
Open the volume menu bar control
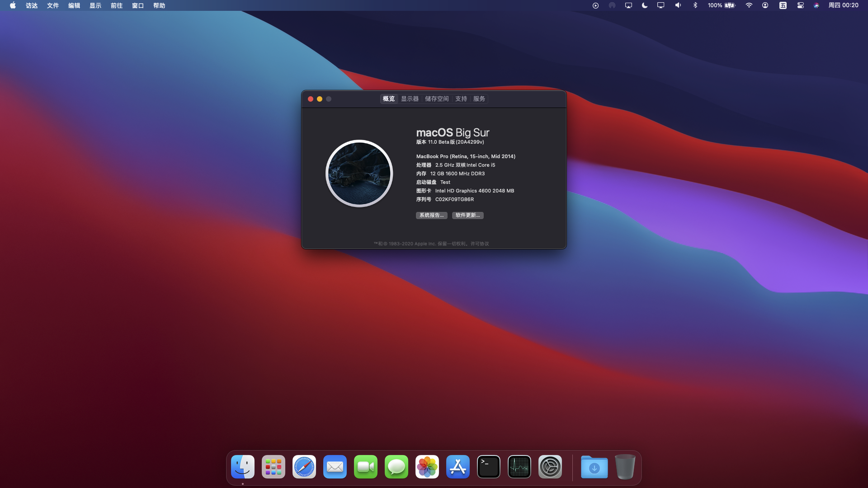pyautogui.click(x=678, y=5)
